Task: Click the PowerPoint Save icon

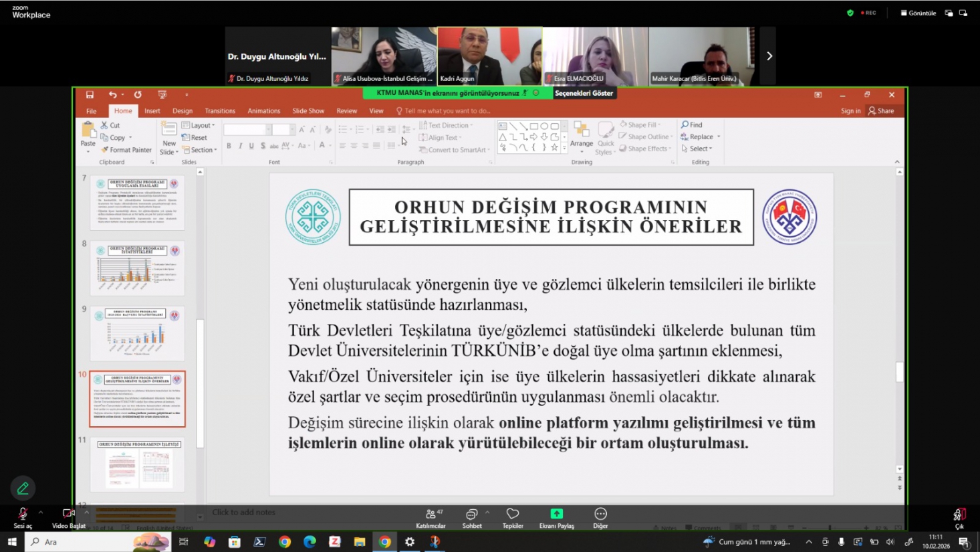Action: (x=90, y=95)
